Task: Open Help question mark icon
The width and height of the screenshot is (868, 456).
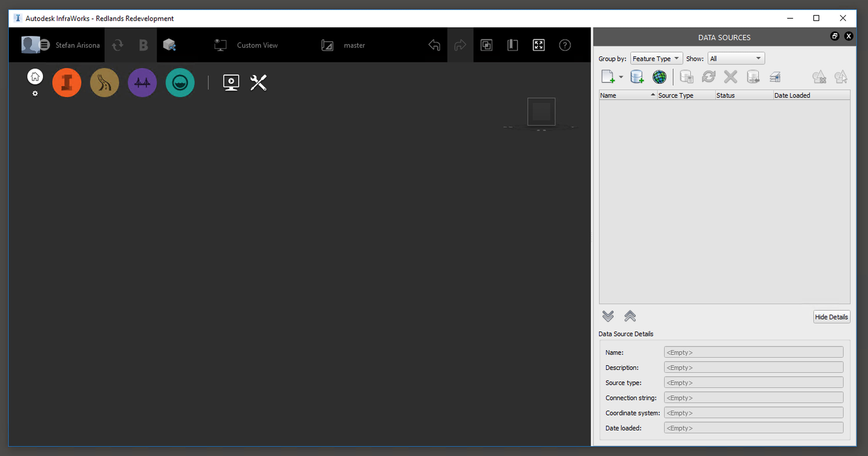Action: 565,45
